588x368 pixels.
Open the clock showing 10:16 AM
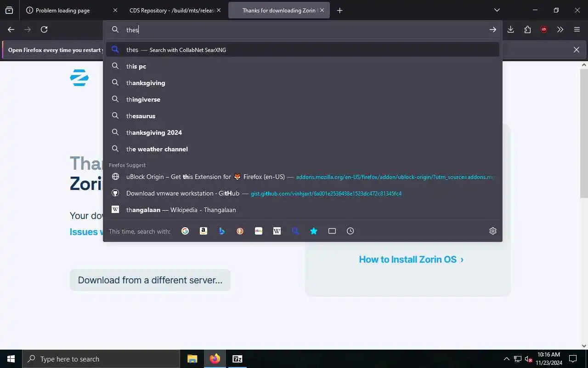point(548,359)
